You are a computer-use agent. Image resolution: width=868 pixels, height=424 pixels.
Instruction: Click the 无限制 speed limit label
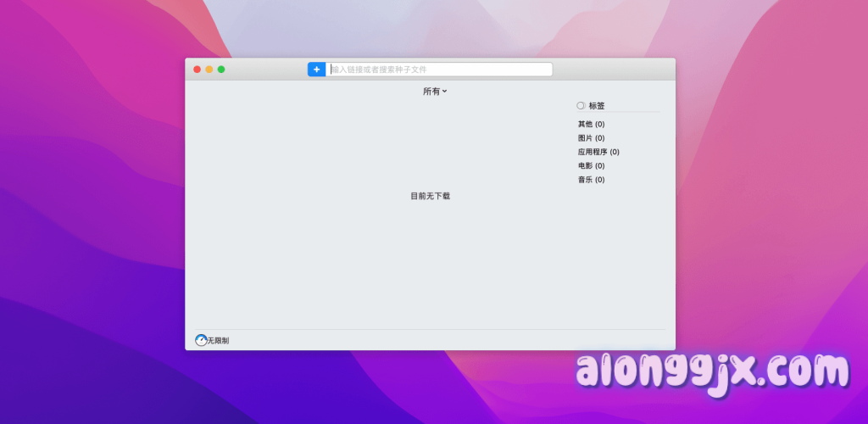tap(219, 341)
